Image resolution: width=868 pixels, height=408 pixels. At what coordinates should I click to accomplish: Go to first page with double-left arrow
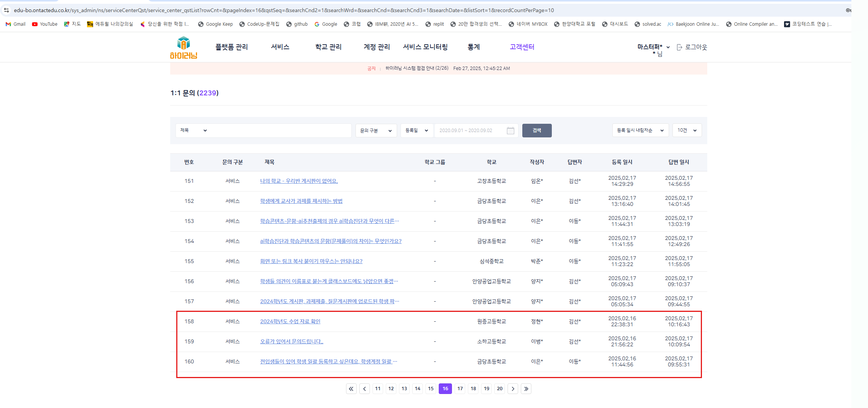click(351, 389)
